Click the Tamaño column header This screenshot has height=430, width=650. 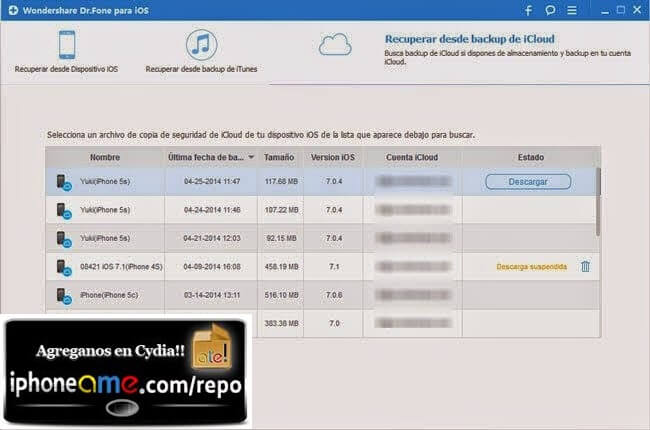[x=281, y=158]
